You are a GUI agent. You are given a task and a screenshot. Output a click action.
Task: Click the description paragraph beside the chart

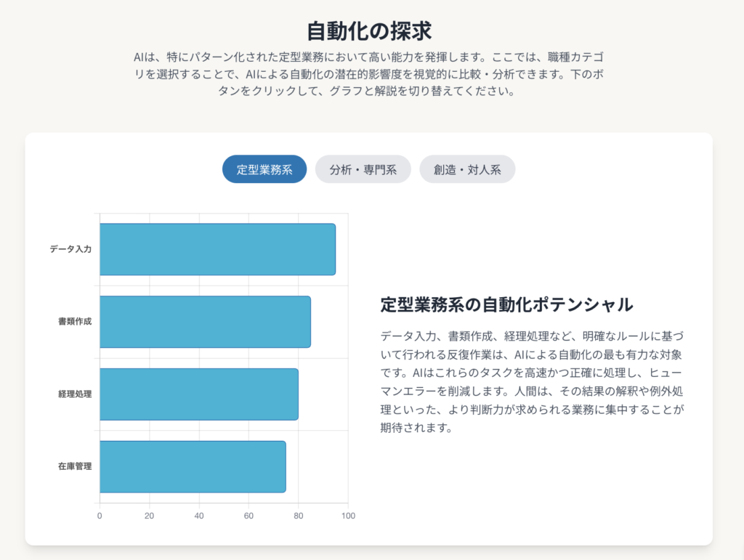(x=532, y=381)
